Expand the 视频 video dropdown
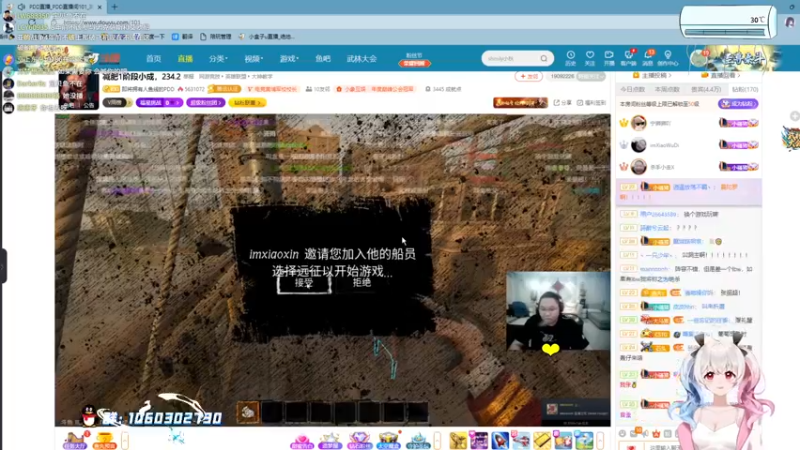800x450 pixels. (x=253, y=59)
